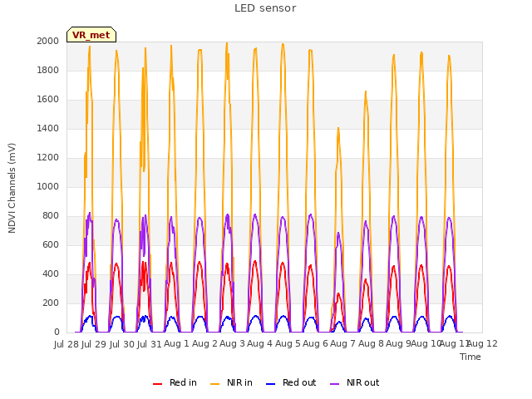Click the Aug 2 x-axis date label
532x399 pixels.
[204, 344]
